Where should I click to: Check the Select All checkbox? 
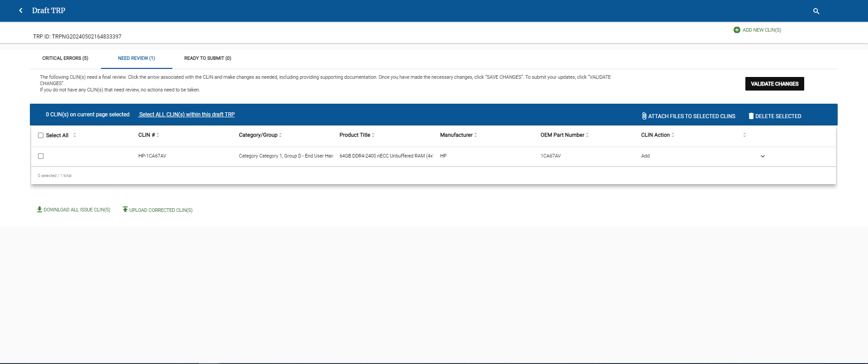coord(41,135)
